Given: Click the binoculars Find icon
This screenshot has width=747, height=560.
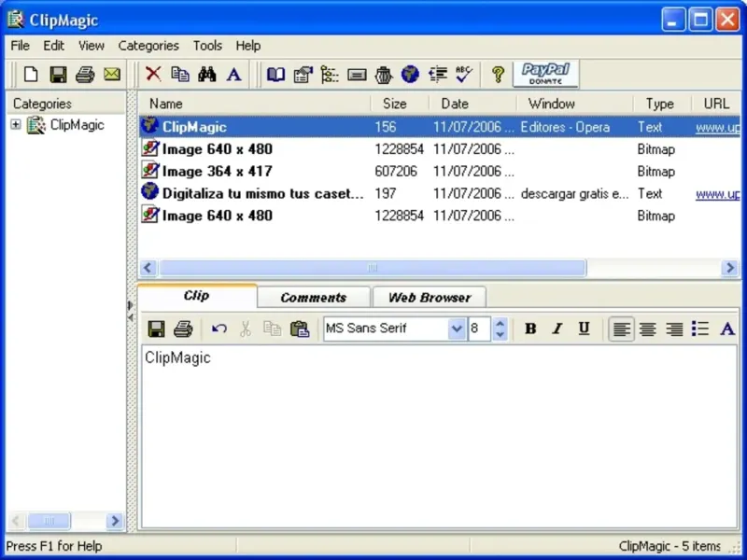Looking at the screenshot, I should point(206,74).
